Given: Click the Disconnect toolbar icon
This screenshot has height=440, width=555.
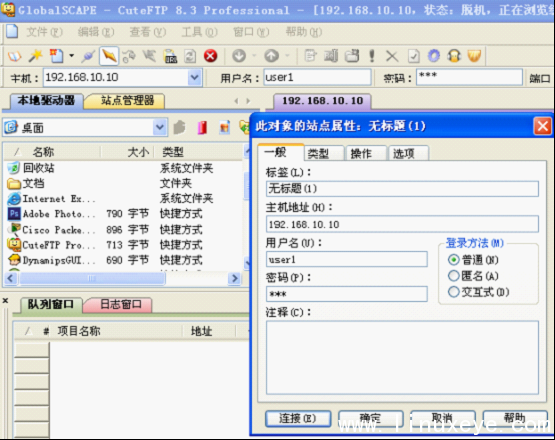Looking at the screenshot, I should pyautogui.click(x=149, y=56).
